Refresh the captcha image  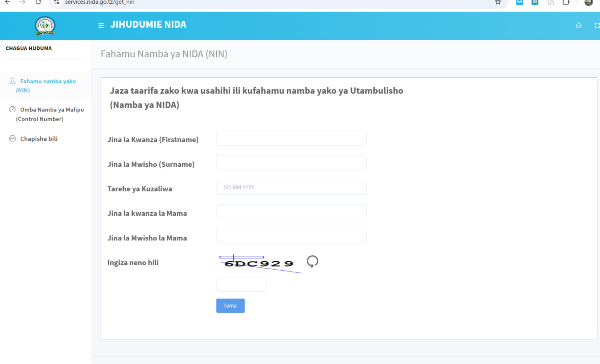point(312,261)
